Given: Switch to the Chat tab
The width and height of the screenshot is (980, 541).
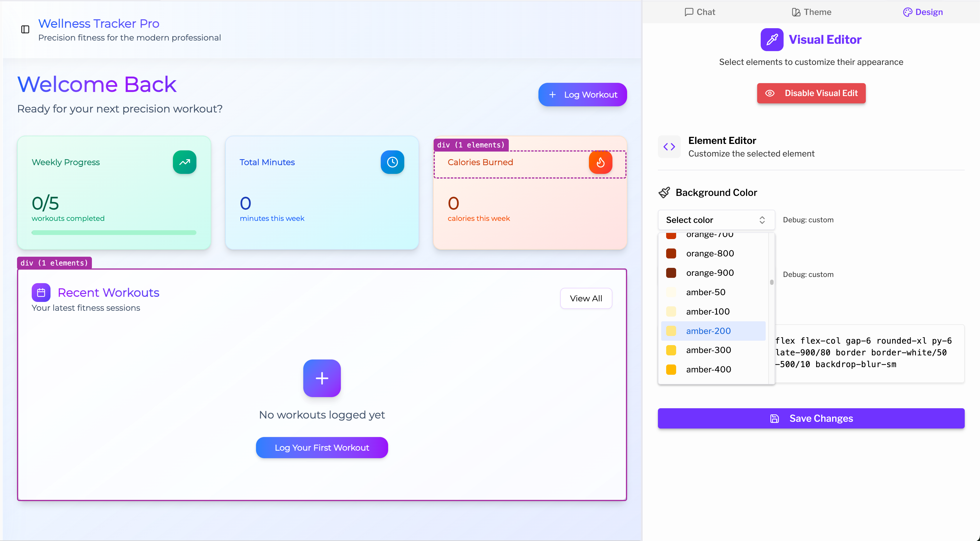Looking at the screenshot, I should pos(700,12).
